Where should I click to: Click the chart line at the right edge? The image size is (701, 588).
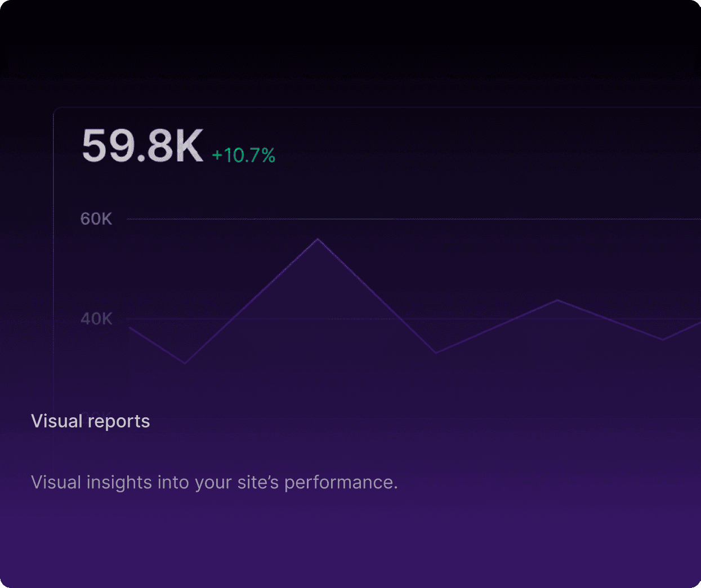click(697, 323)
